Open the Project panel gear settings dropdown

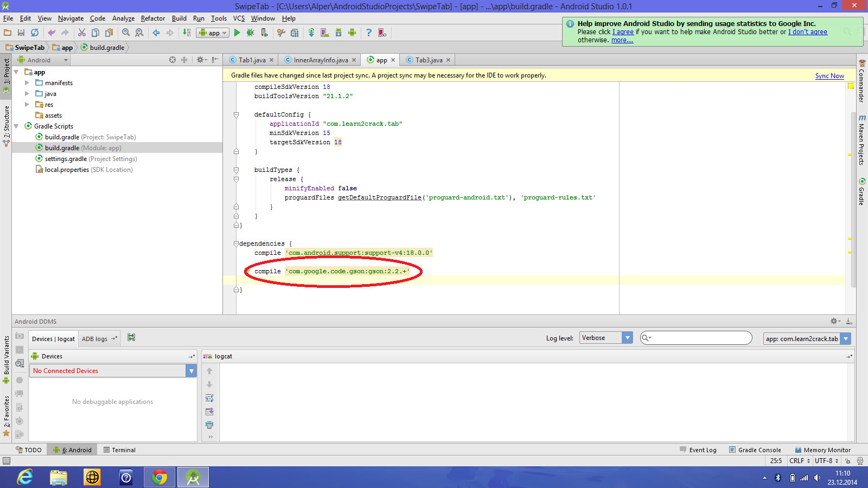coord(202,60)
